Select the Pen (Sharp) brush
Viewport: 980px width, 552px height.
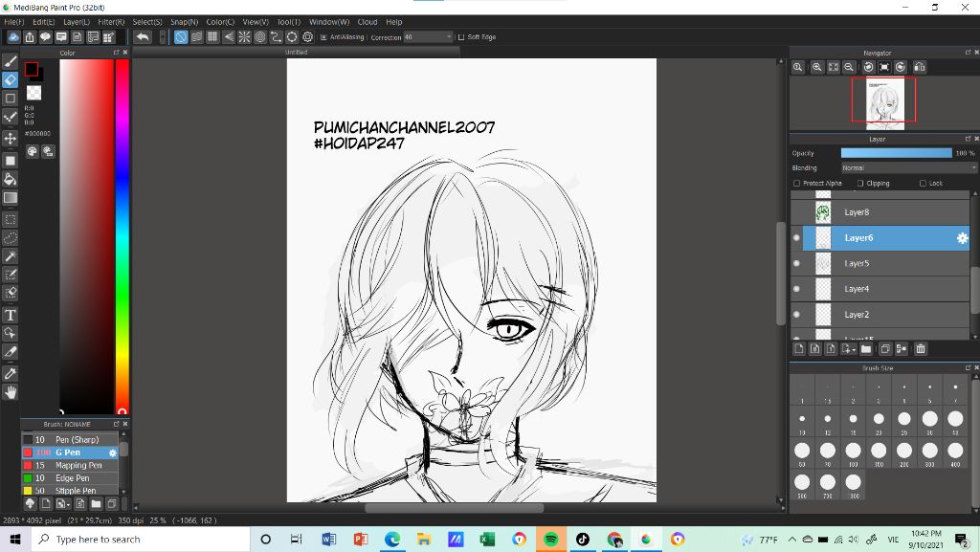70,440
